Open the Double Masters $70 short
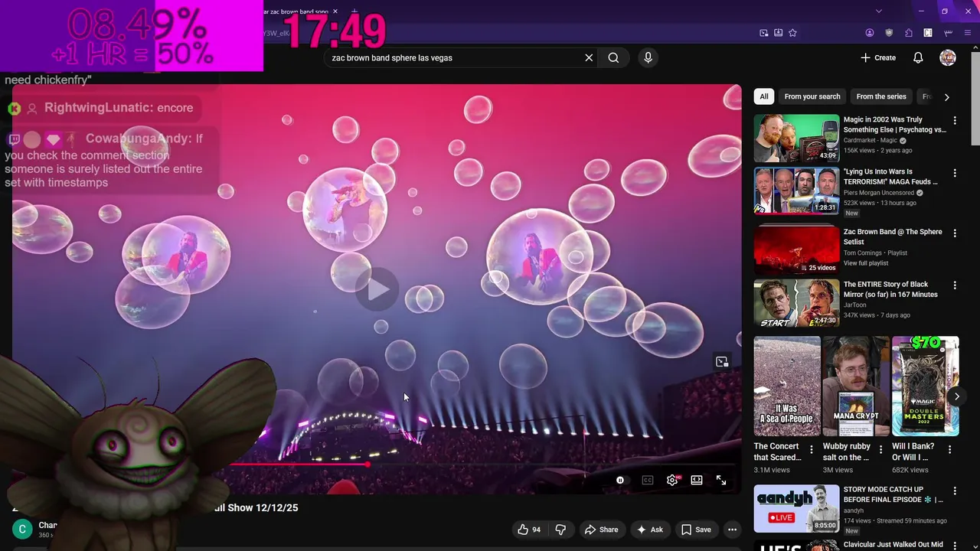This screenshot has width=980, height=551. [925, 386]
